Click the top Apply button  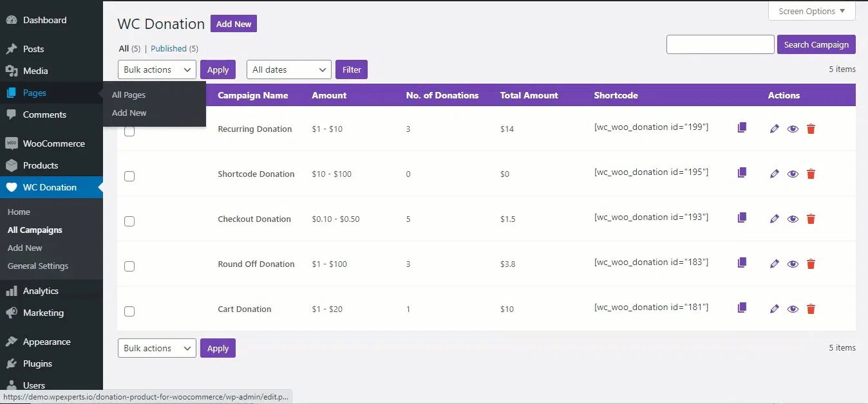tap(218, 69)
